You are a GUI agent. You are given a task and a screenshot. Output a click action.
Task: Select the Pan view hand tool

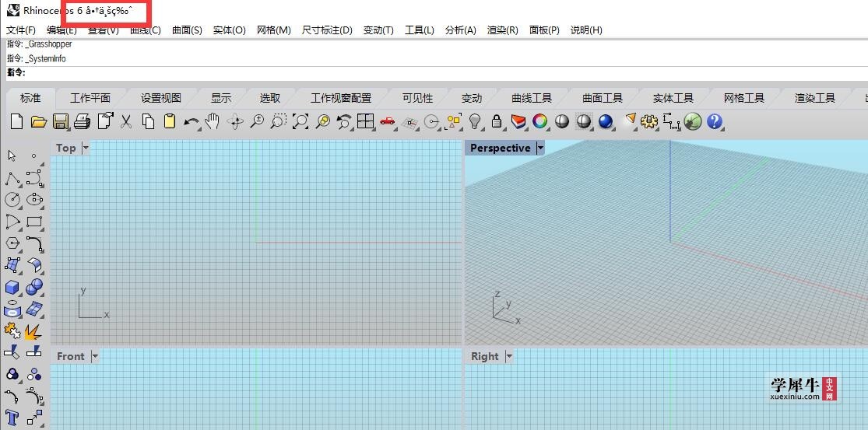(x=212, y=121)
